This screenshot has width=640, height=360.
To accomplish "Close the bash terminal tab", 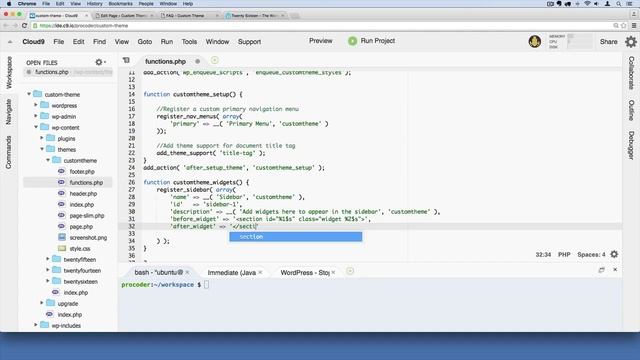I will (x=187, y=272).
